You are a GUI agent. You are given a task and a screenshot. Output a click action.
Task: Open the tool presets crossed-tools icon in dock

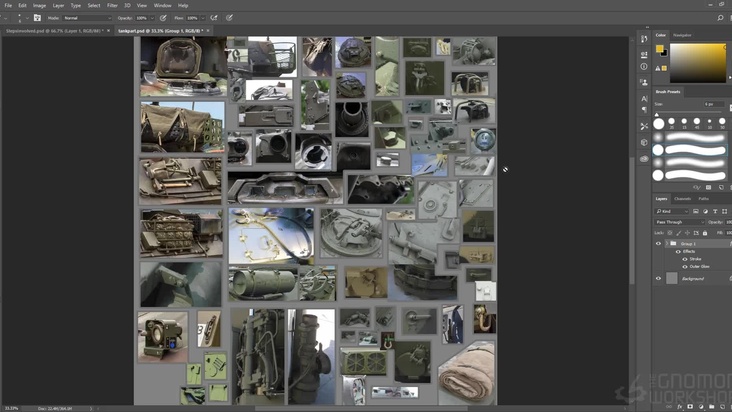tap(644, 126)
